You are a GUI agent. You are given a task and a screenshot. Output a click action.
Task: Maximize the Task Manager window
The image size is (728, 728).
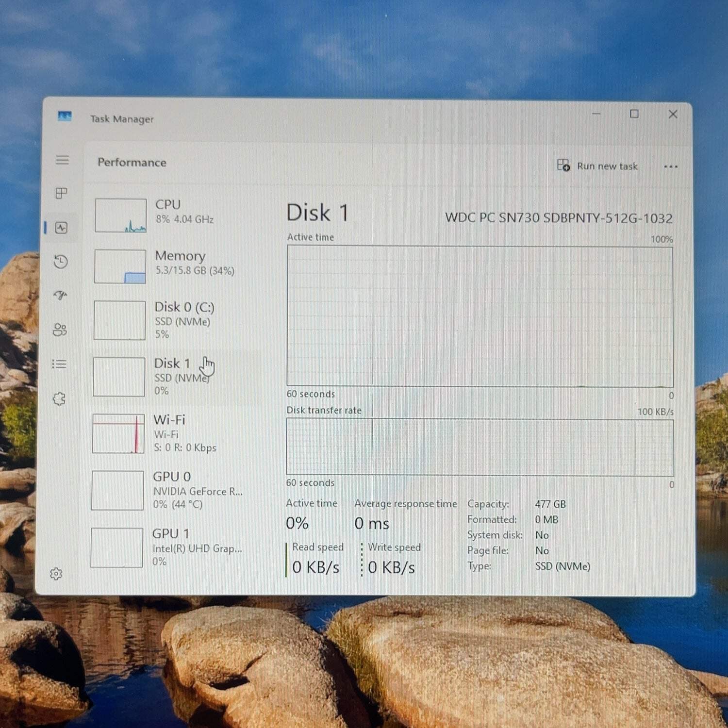point(634,114)
